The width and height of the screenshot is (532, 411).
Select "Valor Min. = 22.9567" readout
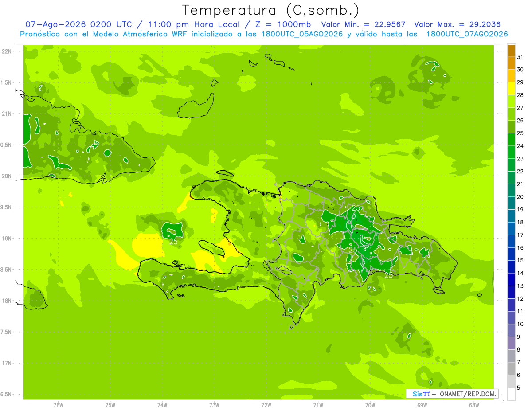tap(364, 24)
